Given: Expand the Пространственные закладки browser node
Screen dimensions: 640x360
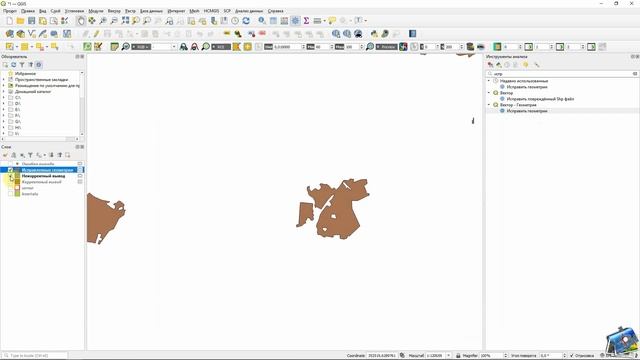Looking at the screenshot, I should coord(4,80).
